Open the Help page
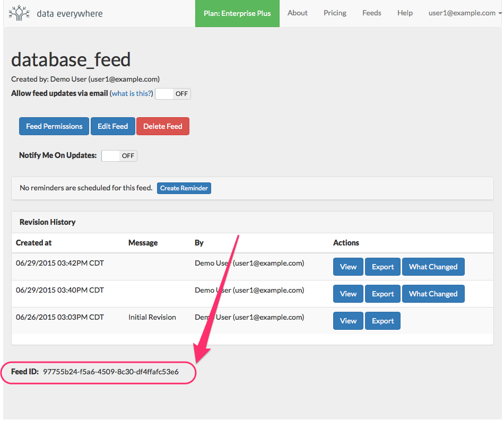 (x=405, y=13)
